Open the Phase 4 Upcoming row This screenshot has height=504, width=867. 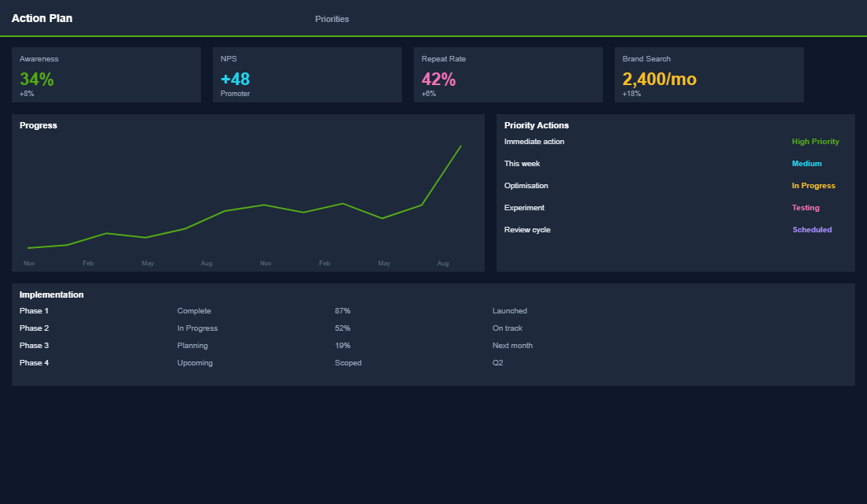pyautogui.click(x=195, y=362)
